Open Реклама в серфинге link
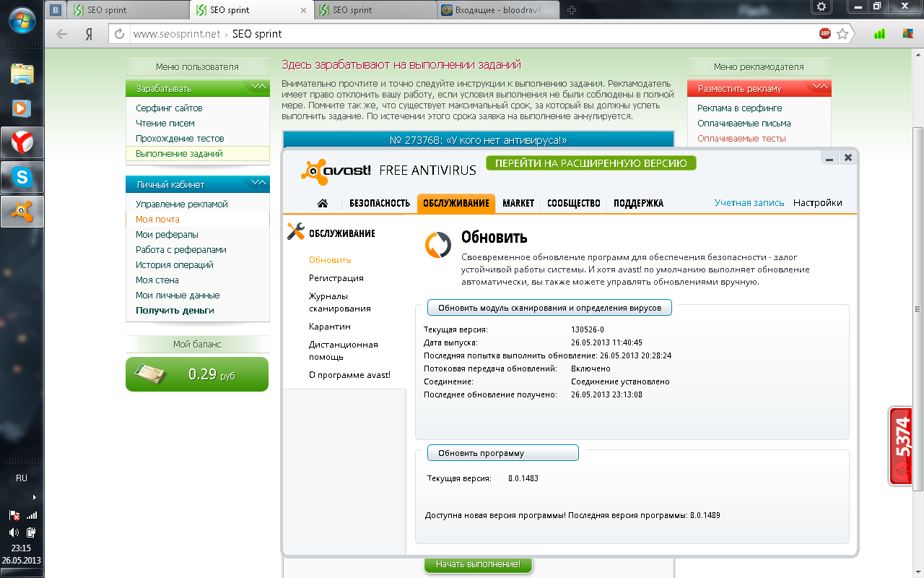The width and height of the screenshot is (924, 578). tap(739, 108)
